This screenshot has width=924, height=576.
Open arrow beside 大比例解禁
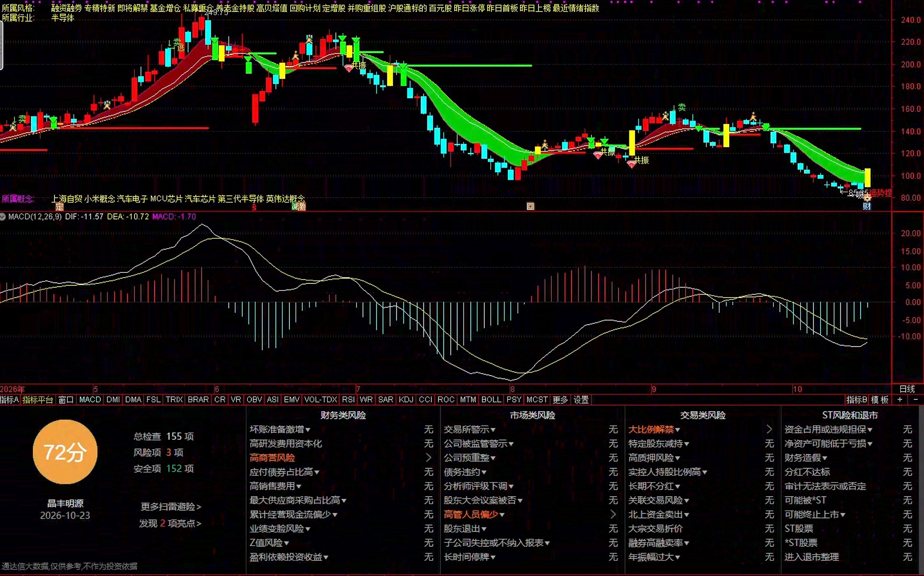(x=769, y=429)
